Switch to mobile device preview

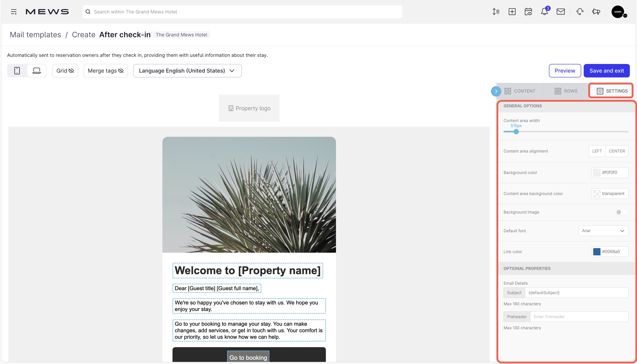click(x=17, y=71)
